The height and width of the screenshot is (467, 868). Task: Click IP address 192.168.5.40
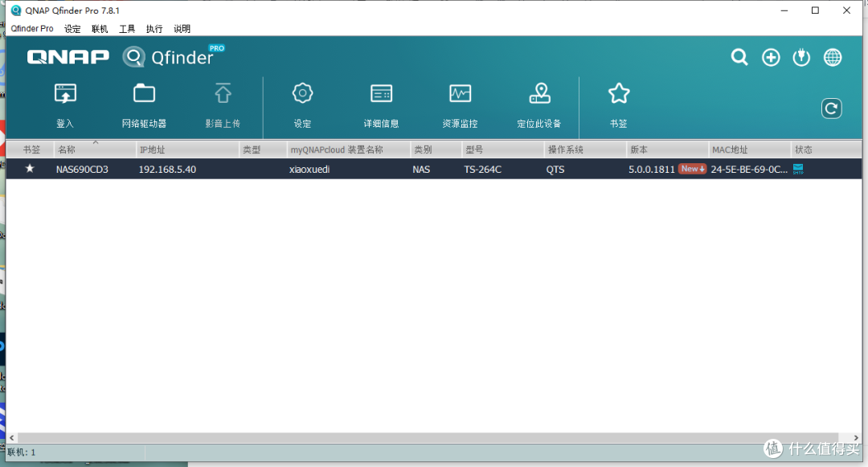pyautogui.click(x=167, y=170)
